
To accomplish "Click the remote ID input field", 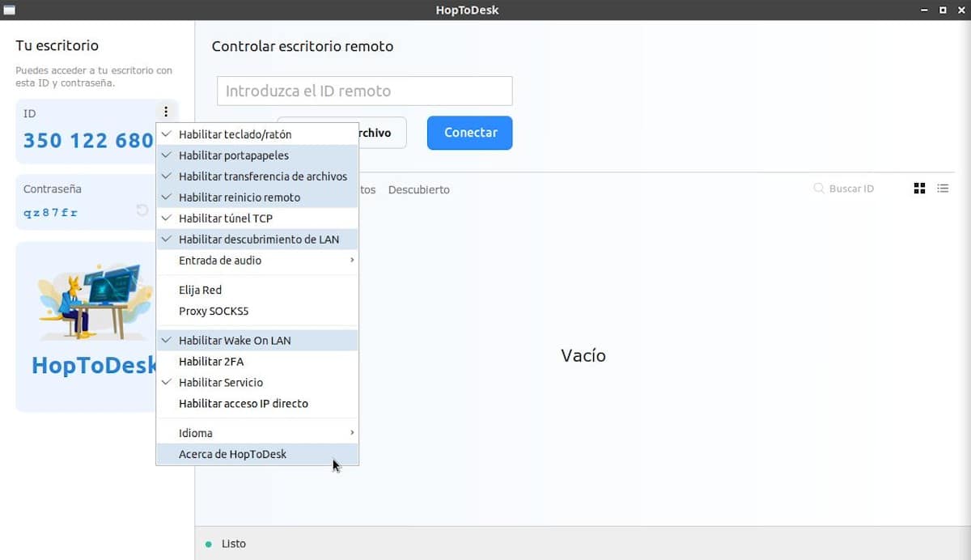I will click(365, 91).
